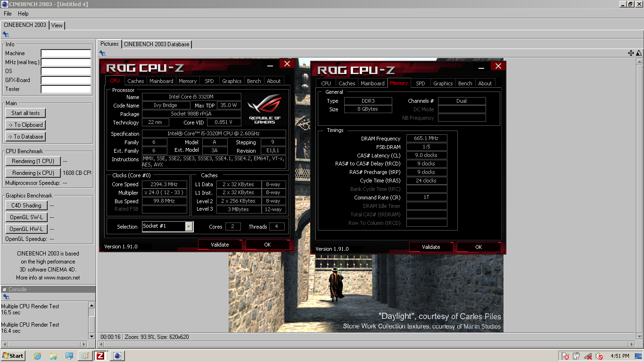644x362 pixels.
Task: Open the red security alert tray icon
Action: [x=565, y=356]
